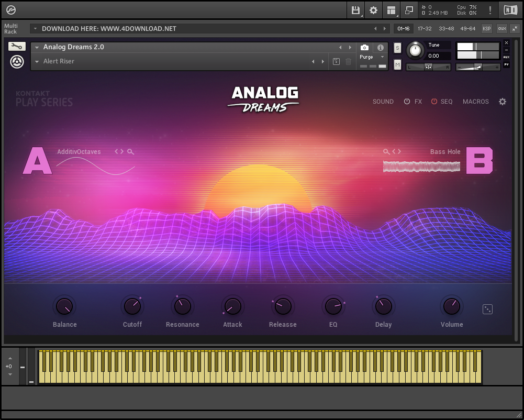Toggle PV button on instrument header

[507, 64]
